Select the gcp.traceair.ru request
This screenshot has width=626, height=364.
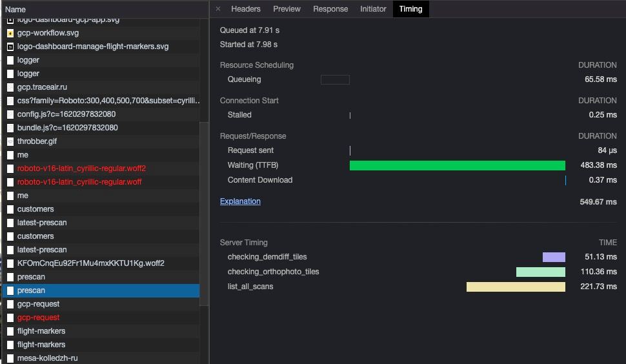[101, 87]
